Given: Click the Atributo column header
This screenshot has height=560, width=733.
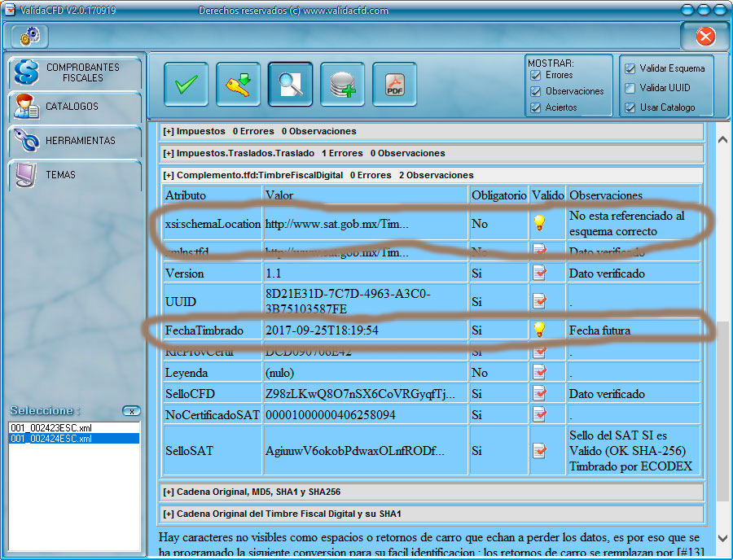Looking at the screenshot, I should [213, 195].
